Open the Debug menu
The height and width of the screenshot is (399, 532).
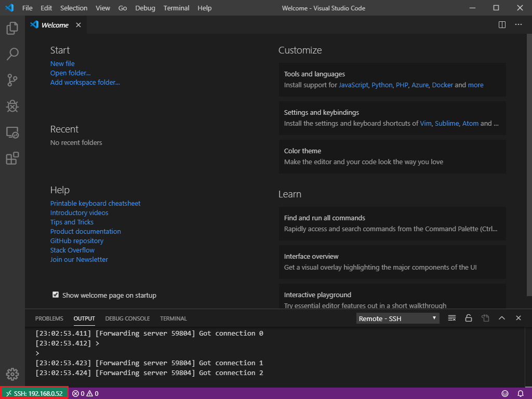pyautogui.click(x=145, y=8)
